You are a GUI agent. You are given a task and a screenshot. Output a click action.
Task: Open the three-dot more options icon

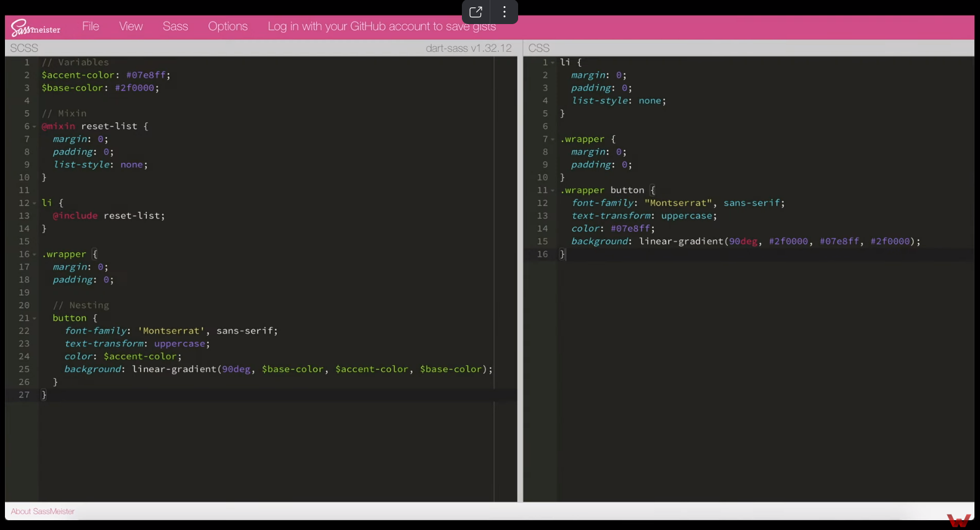505,12
